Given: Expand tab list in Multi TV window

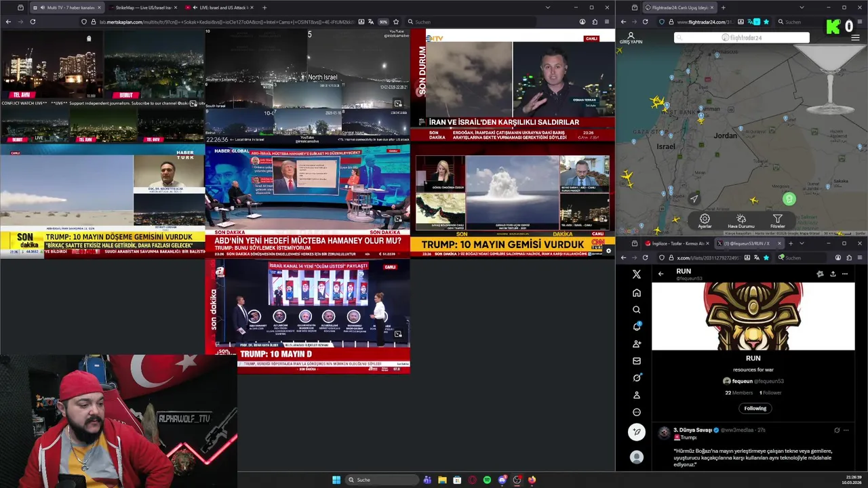Looking at the screenshot, I should pyautogui.click(x=547, y=7).
